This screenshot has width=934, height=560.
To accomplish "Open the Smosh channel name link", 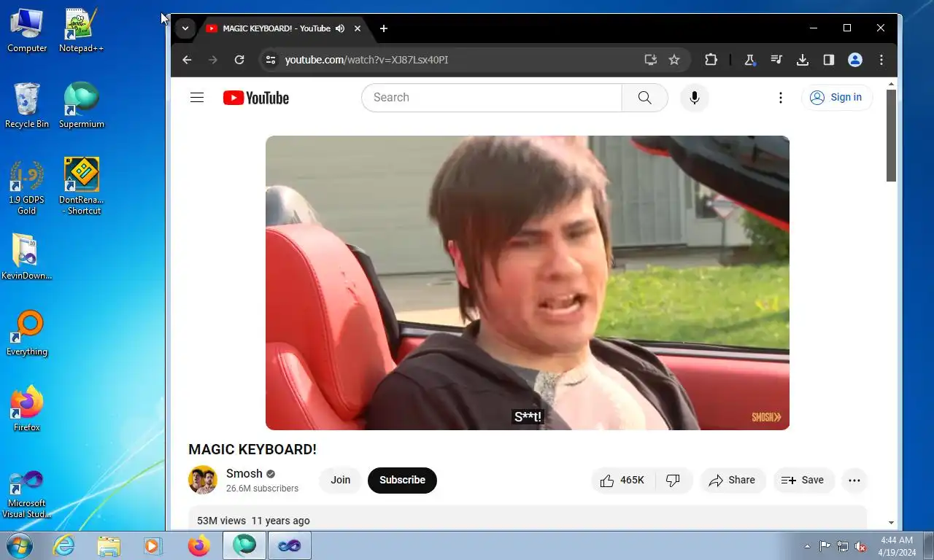I will point(244,473).
